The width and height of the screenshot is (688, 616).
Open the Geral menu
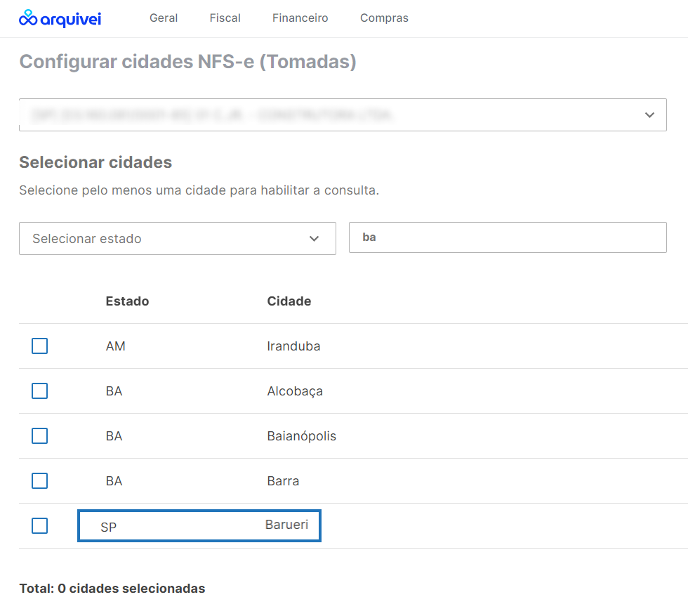click(164, 18)
